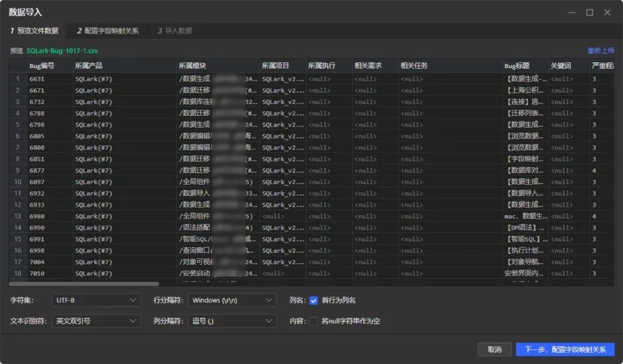Close the 数据导入 dialog
This screenshot has height=364, width=623.
click(x=607, y=12)
